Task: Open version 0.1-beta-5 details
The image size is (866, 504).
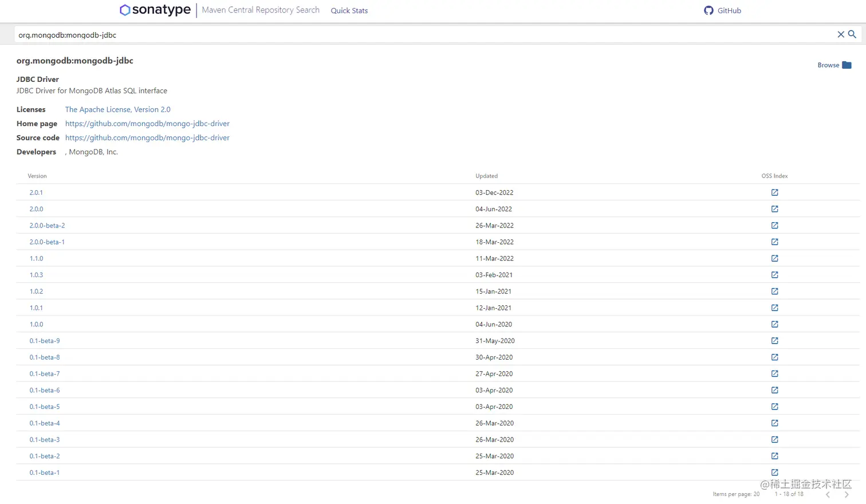Action: tap(45, 407)
